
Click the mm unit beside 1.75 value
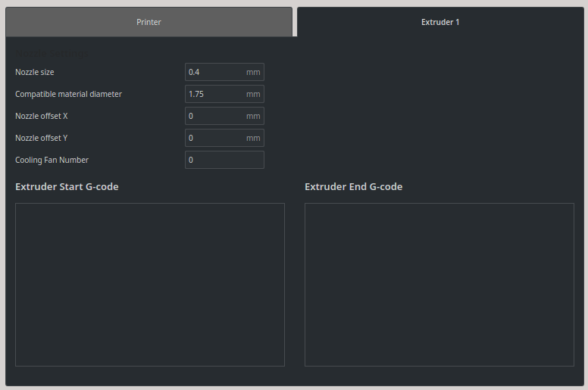(x=253, y=95)
